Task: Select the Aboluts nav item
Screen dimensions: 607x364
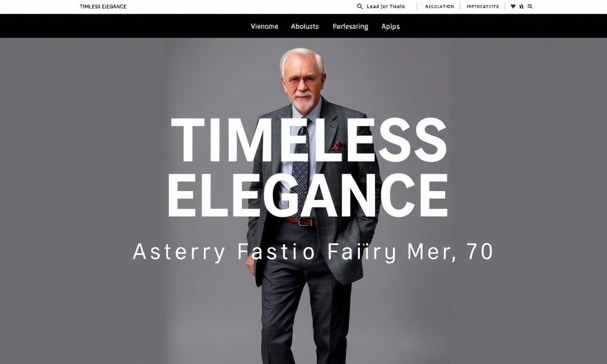Action: 305,27
